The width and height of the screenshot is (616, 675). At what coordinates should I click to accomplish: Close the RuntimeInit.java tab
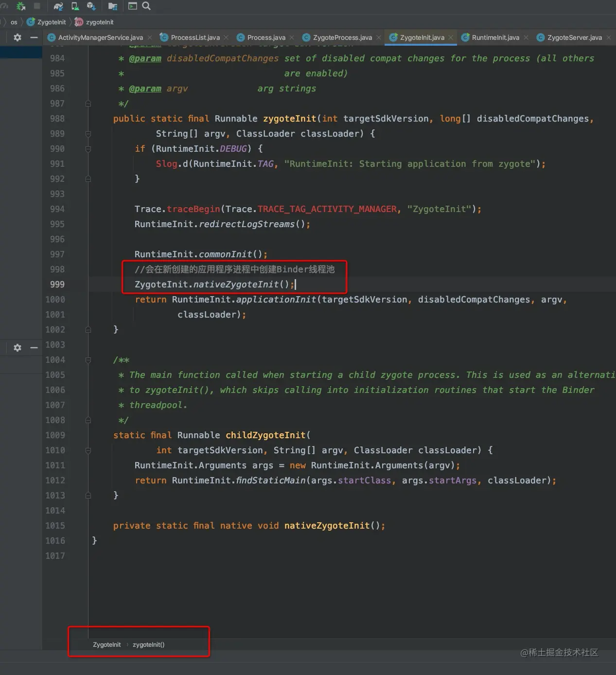(x=526, y=37)
